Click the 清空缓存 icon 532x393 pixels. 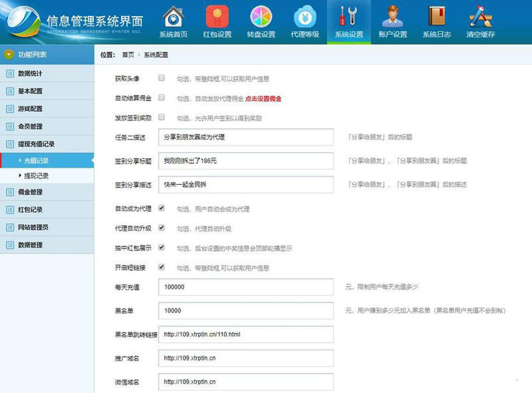click(x=480, y=17)
